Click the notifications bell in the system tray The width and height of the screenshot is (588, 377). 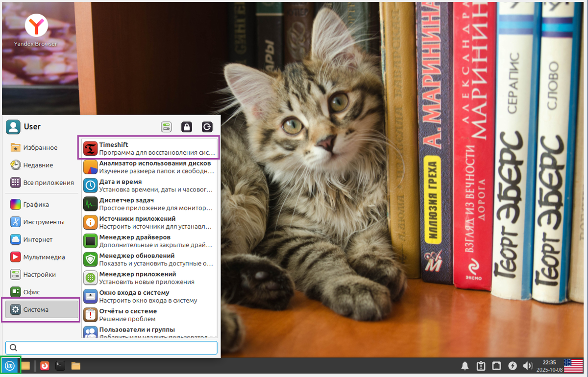(x=465, y=365)
